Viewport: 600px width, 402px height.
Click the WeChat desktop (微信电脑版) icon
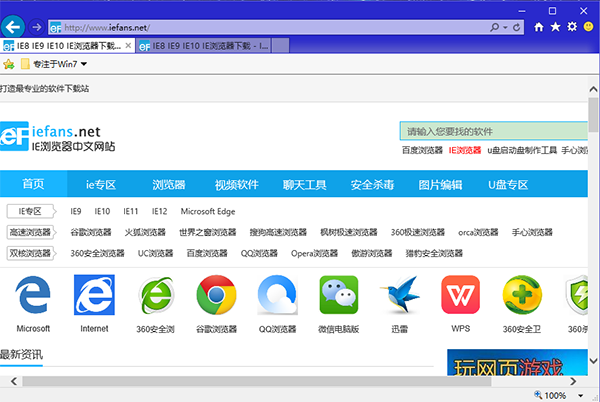click(x=338, y=297)
